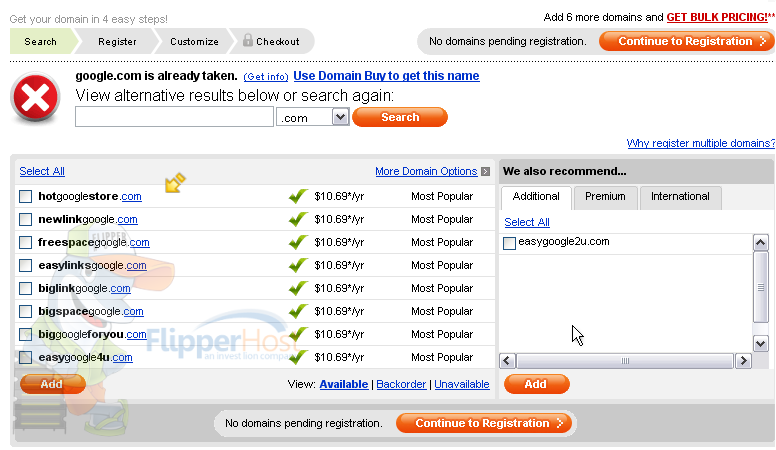Viewport: 776px width, 450px height.
Task: Click the domain search text field
Action: (x=174, y=117)
